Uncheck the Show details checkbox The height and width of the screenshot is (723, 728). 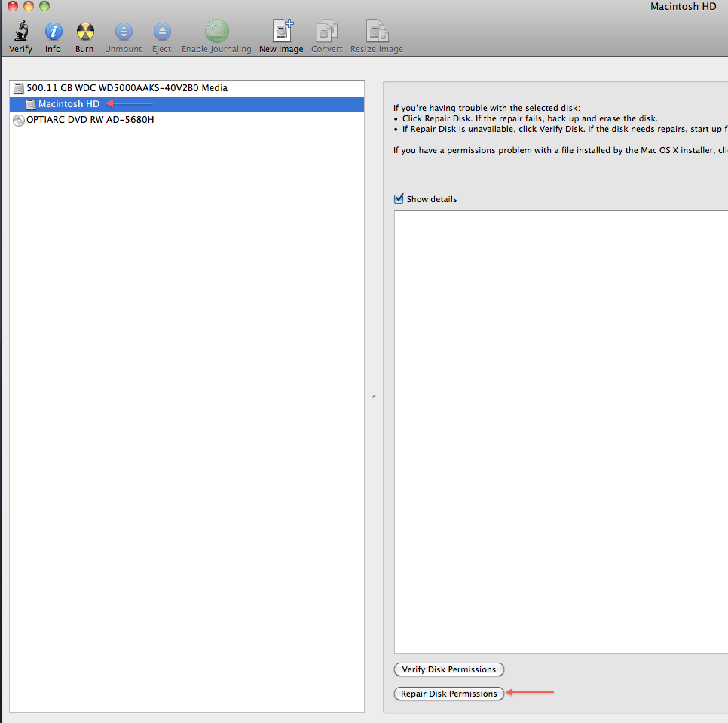(x=399, y=199)
